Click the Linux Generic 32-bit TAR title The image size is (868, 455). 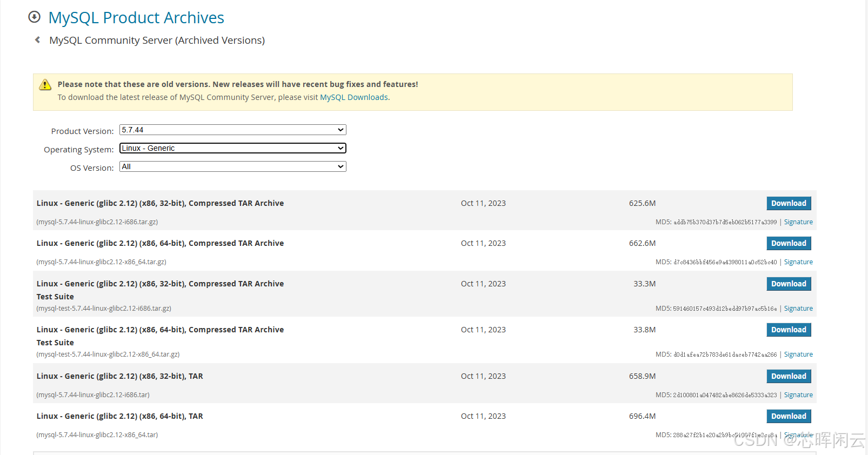(120, 376)
